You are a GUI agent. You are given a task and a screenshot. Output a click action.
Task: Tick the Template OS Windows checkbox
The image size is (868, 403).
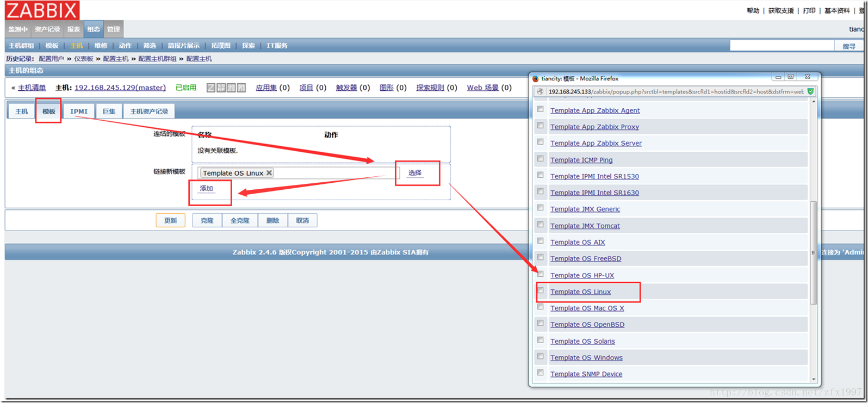tap(540, 356)
